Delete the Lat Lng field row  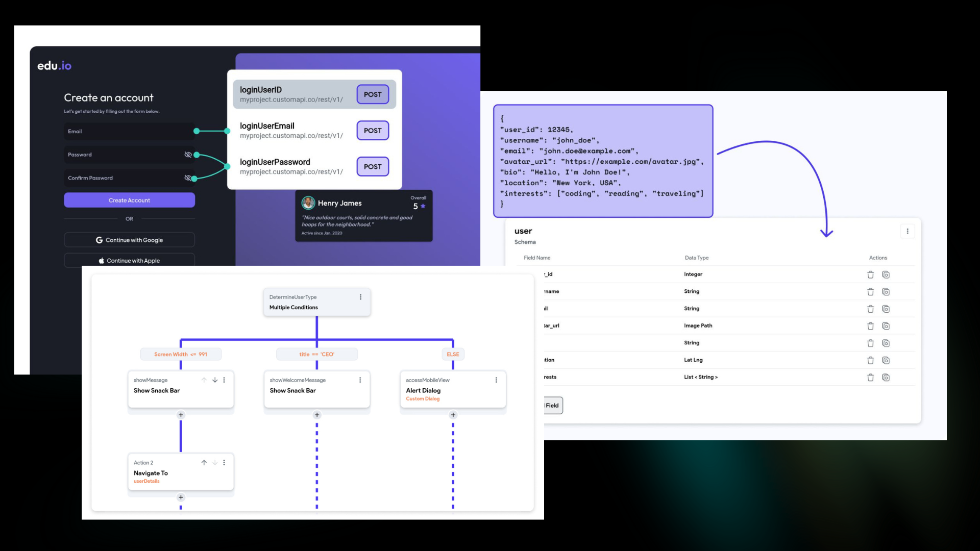click(870, 361)
